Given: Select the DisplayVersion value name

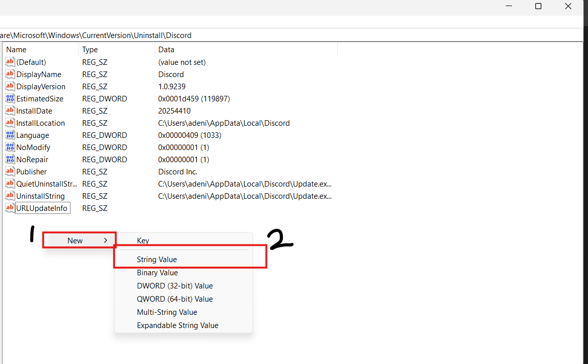Looking at the screenshot, I should click(41, 86).
